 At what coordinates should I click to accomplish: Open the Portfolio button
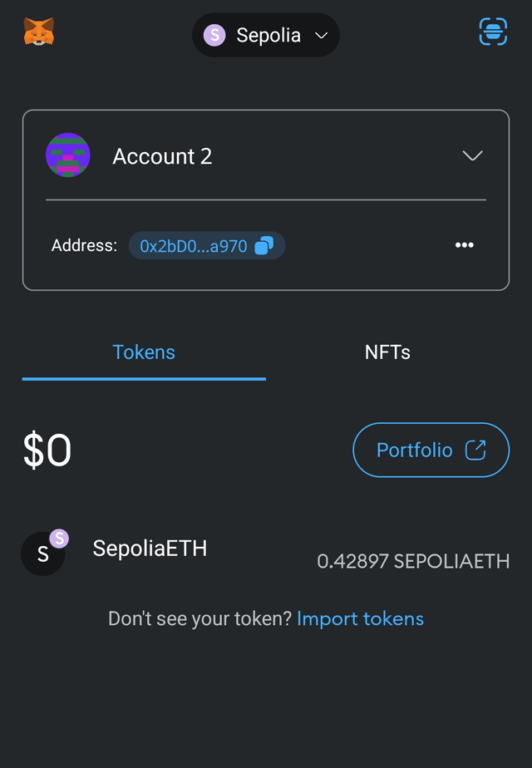point(431,450)
